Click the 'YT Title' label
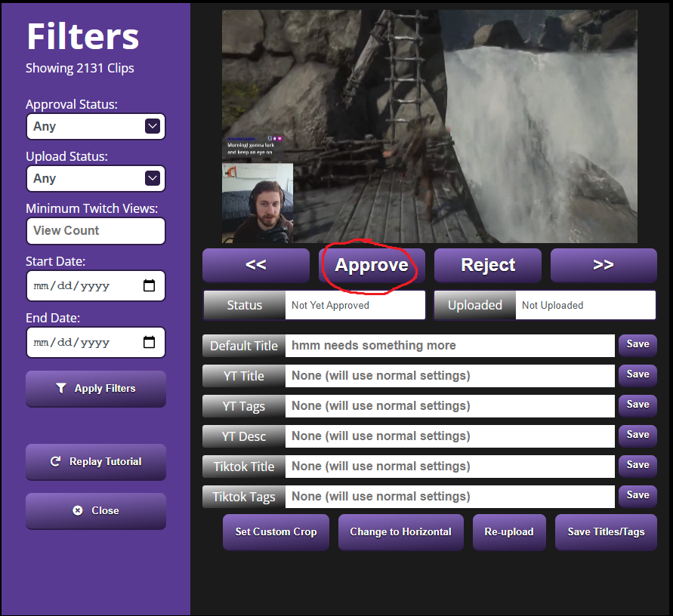Image resolution: width=673 pixels, height=616 pixels. (x=244, y=376)
